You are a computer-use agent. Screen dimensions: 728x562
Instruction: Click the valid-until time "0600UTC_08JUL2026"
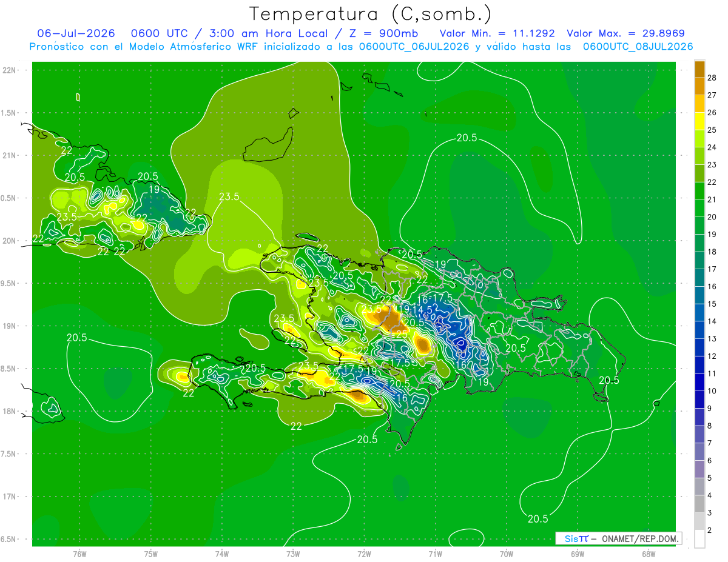tap(638, 47)
